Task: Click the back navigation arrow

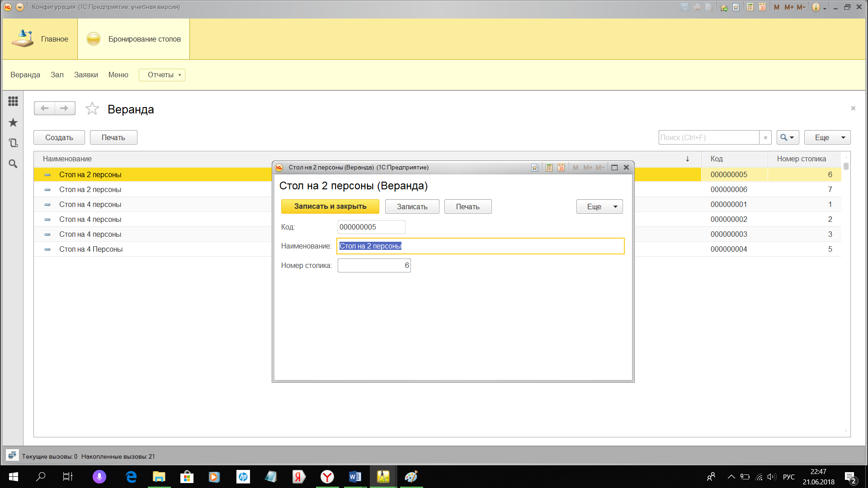Action: (x=44, y=108)
